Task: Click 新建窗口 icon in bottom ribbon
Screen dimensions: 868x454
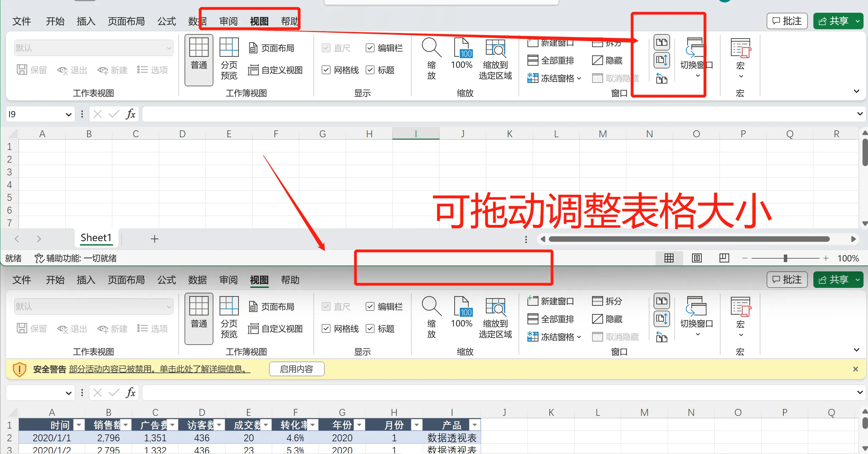Action: (533, 301)
